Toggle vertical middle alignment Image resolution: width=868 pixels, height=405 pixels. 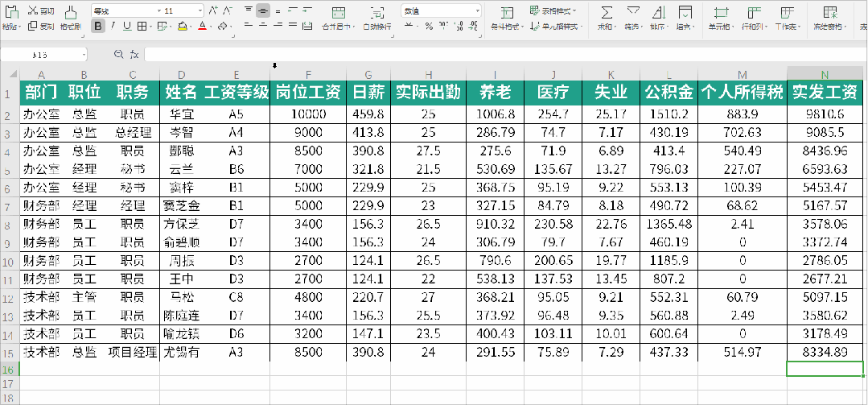264,10
